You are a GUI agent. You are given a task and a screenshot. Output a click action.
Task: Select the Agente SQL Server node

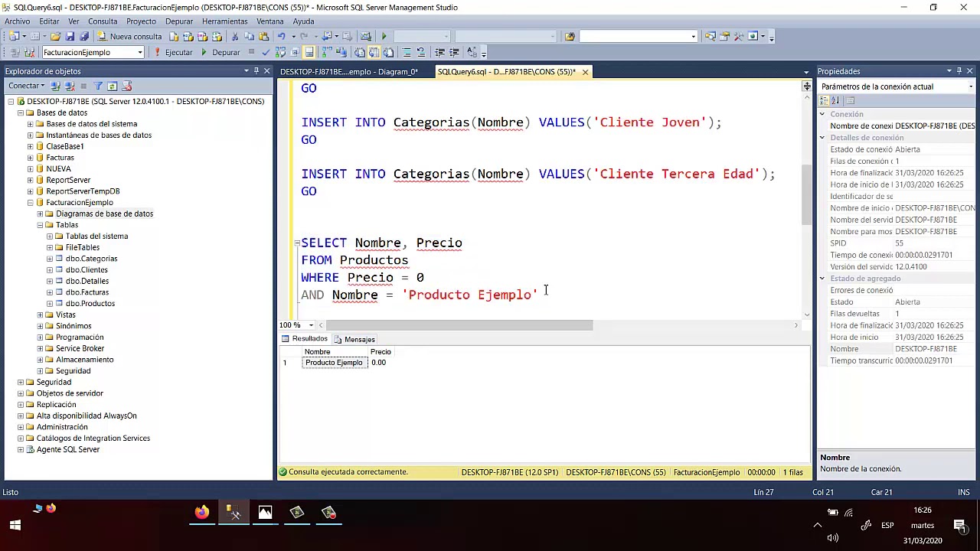tap(68, 449)
